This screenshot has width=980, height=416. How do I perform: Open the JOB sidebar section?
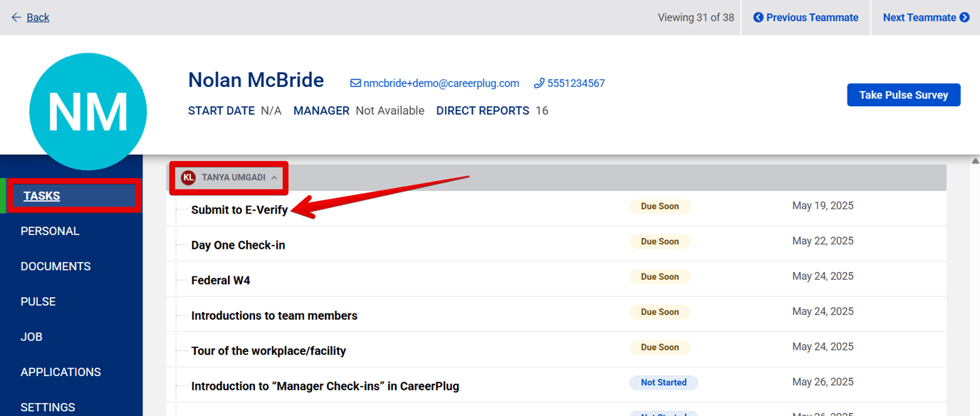pos(31,336)
